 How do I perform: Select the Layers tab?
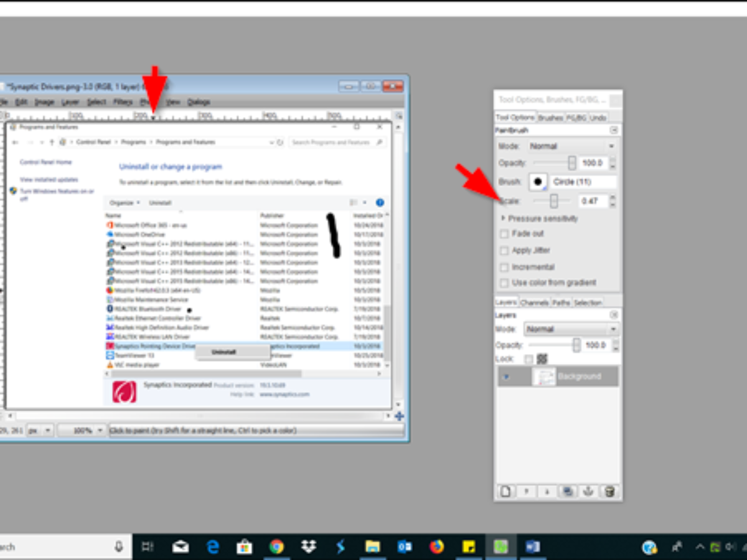(x=506, y=302)
